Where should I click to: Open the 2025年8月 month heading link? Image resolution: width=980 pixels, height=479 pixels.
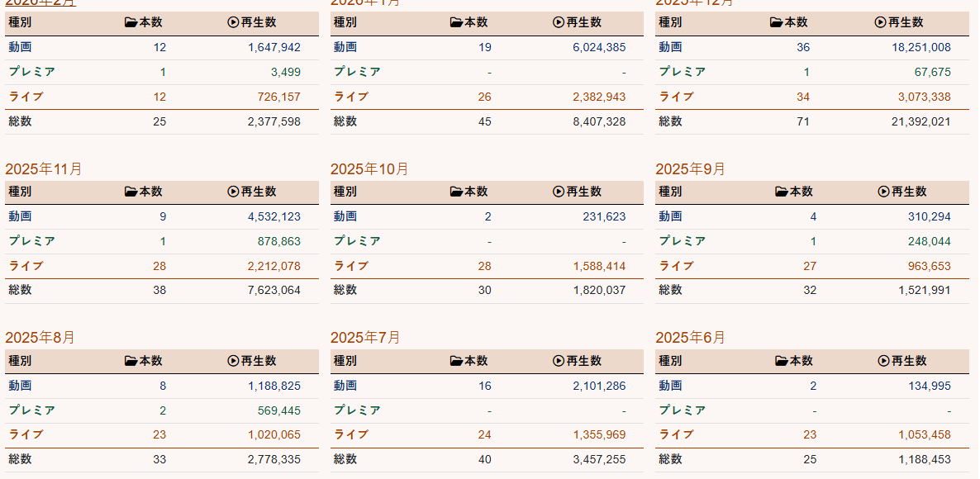[40, 338]
